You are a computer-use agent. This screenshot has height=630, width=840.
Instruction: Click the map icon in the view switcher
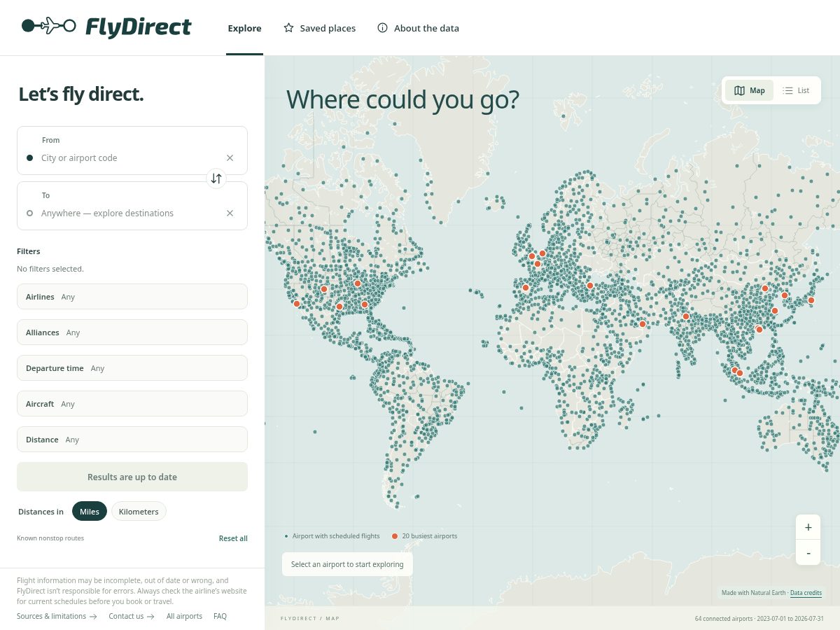[739, 90]
